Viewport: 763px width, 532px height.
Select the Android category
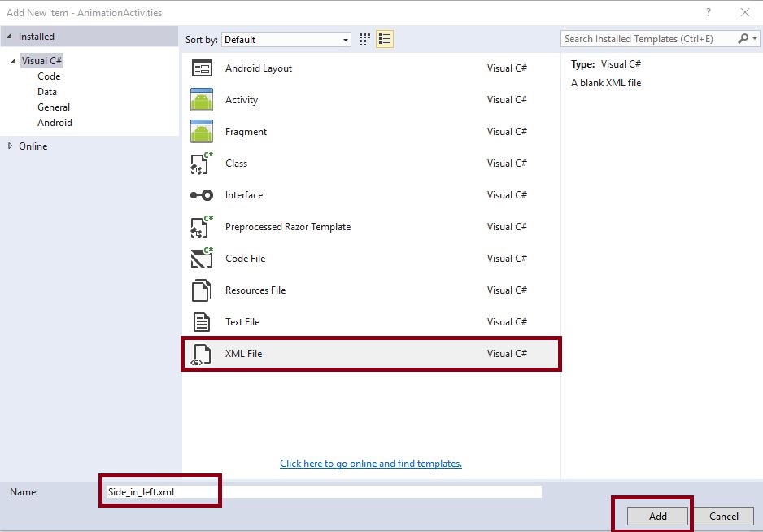click(54, 123)
